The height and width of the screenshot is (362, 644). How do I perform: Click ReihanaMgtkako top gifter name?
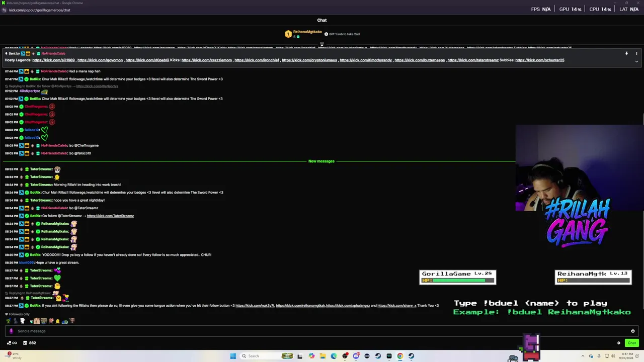307,32
